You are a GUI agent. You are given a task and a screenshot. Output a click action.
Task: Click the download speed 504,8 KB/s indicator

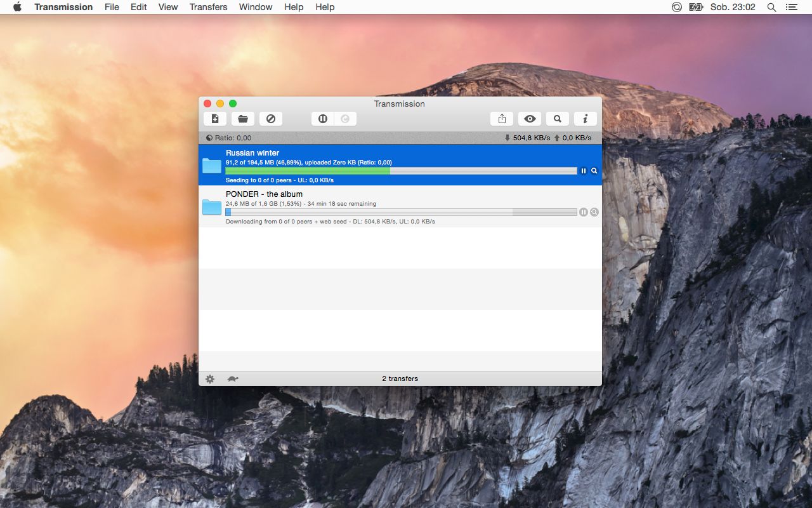[x=527, y=138]
